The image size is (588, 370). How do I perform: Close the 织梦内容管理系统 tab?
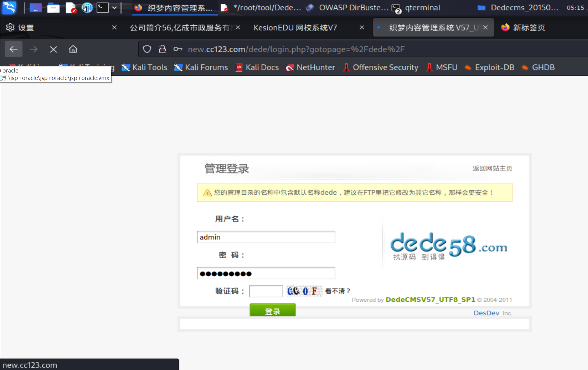coord(485,28)
